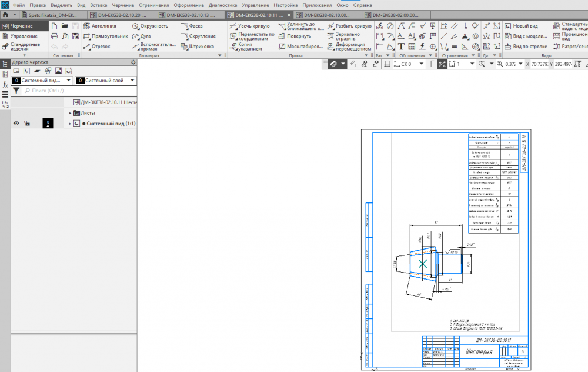Image resolution: width=588 pixels, height=372 pixels.
Task: Choose the Фаска chamfer tool
Action: point(192,26)
